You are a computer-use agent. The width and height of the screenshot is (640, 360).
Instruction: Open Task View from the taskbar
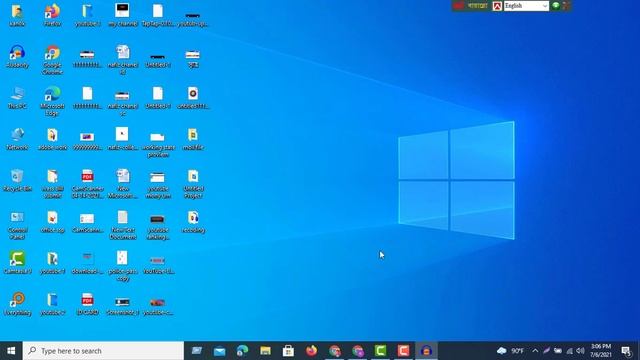pos(196,351)
